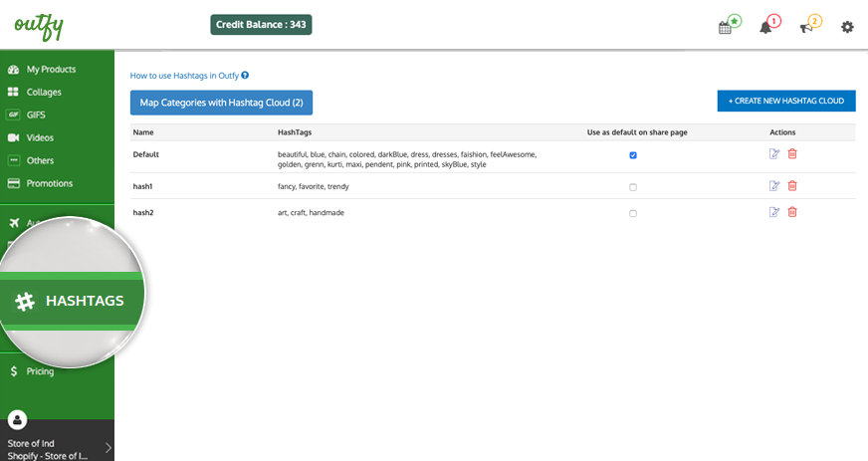Select the Default row name

(145, 154)
